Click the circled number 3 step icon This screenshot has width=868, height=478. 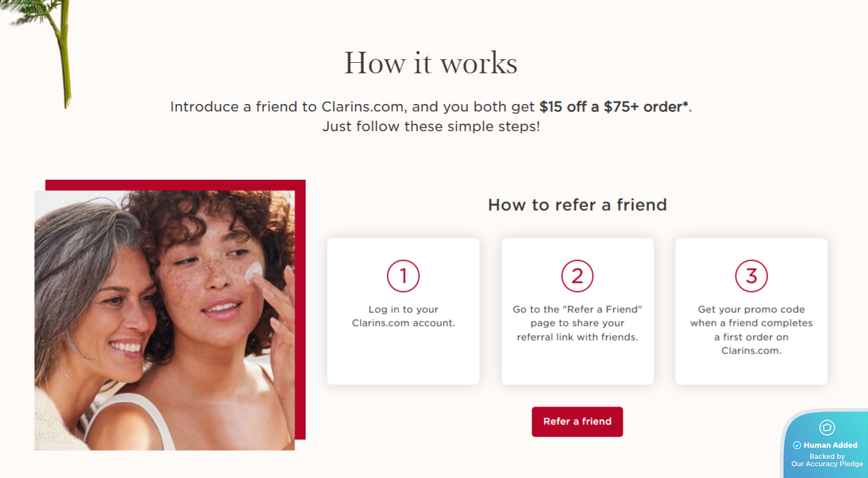(x=751, y=276)
